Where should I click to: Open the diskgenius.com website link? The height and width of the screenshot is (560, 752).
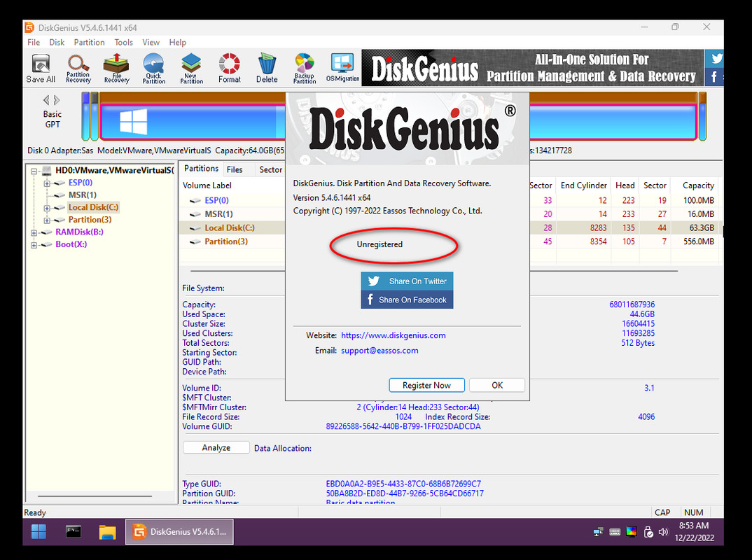(x=394, y=335)
